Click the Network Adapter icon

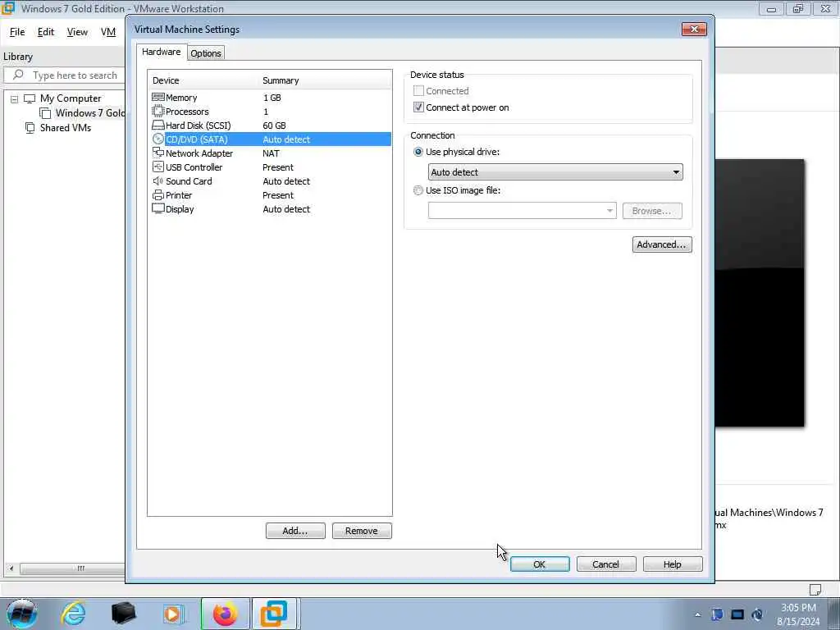(158, 153)
